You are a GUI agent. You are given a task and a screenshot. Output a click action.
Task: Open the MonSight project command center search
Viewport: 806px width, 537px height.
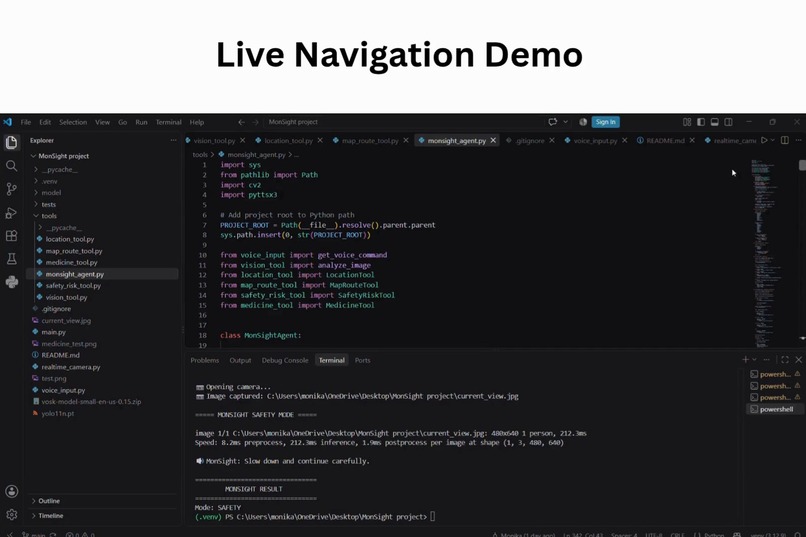pos(293,122)
